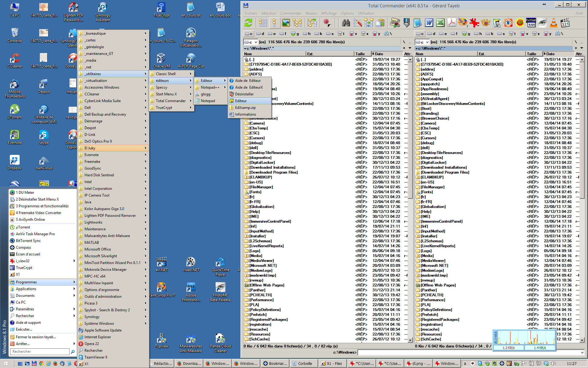Click the multi-rename tool pencil icon
This screenshot has height=368, width=588.
pyautogui.click(x=357, y=23)
